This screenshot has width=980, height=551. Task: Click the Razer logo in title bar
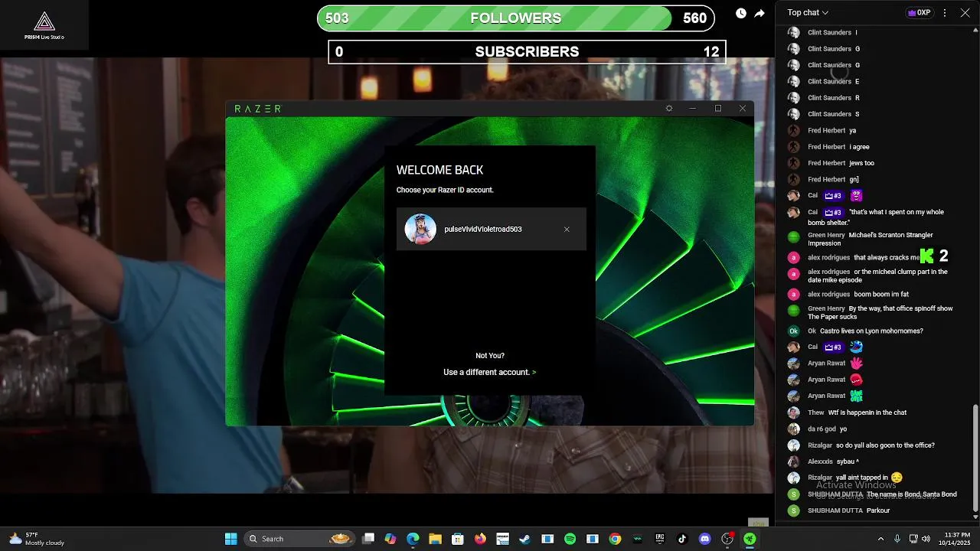pyautogui.click(x=258, y=109)
